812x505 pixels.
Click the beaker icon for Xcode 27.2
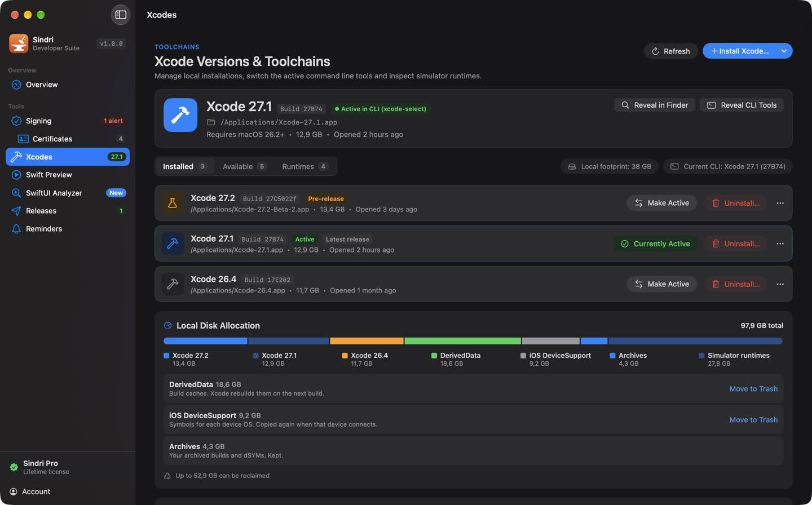(173, 203)
